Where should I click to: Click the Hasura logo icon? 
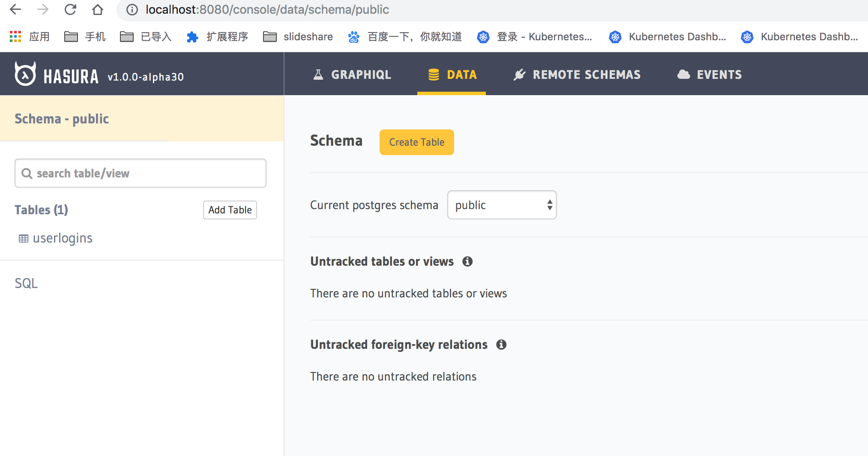point(25,74)
